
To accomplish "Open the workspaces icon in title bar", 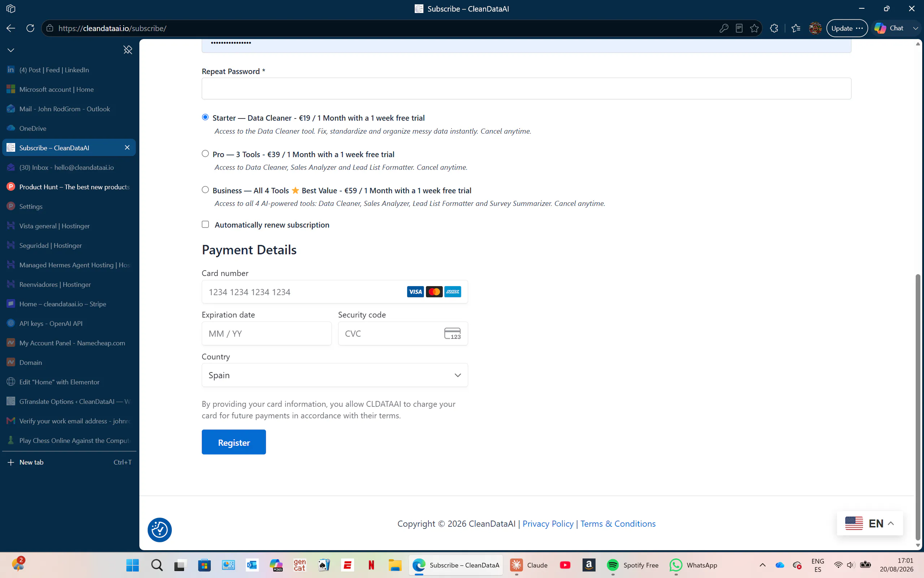I will tap(11, 8).
